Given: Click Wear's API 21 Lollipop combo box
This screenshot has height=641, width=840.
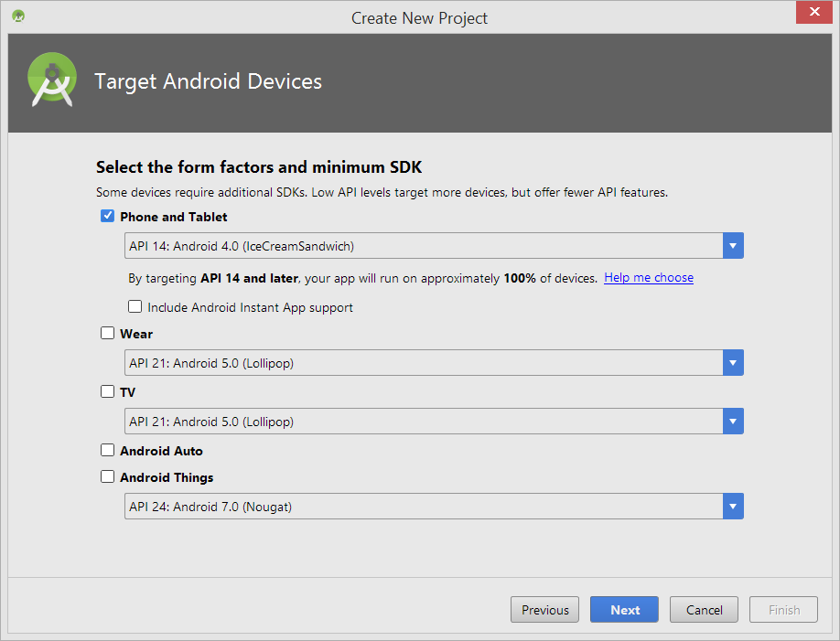Looking at the screenshot, I should click(434, 363).
